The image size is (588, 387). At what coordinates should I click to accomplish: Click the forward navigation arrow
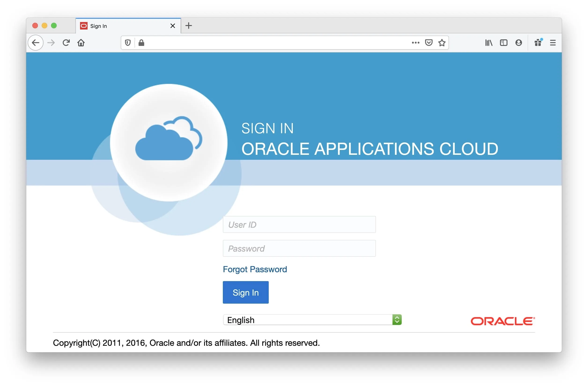point(51,43)
